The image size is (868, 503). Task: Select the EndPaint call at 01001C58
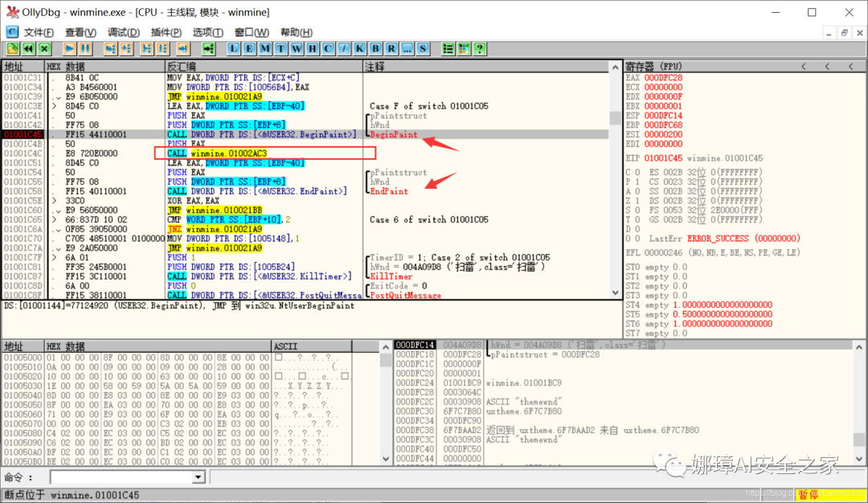pyautogui.click(x=257, y=191)
